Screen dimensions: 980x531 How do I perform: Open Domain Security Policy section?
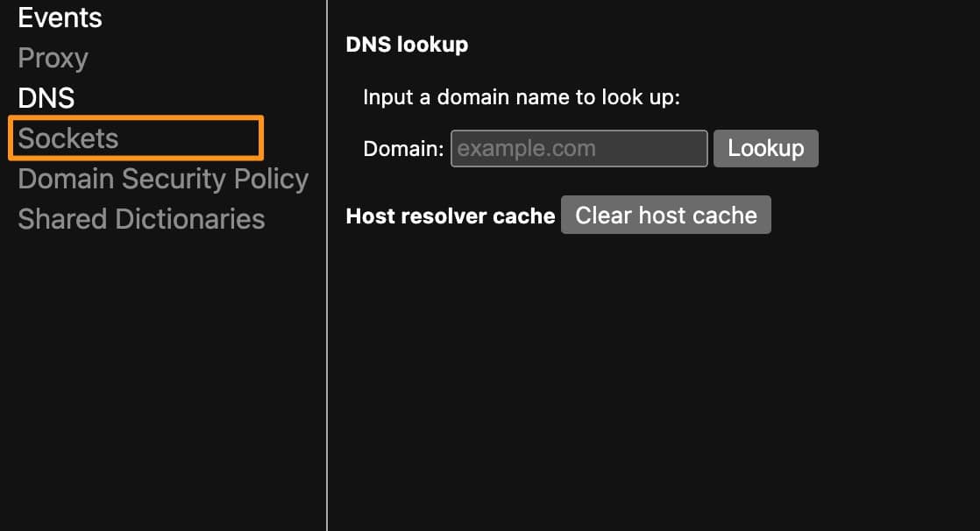pyautogui.click(x=163, y=179)
